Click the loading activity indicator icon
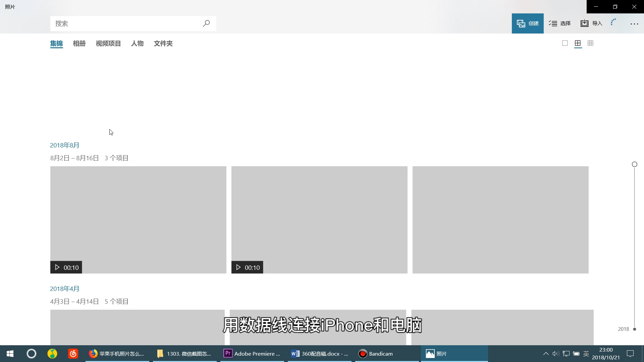The image size is (644, 362). click(x=613, y=22)
